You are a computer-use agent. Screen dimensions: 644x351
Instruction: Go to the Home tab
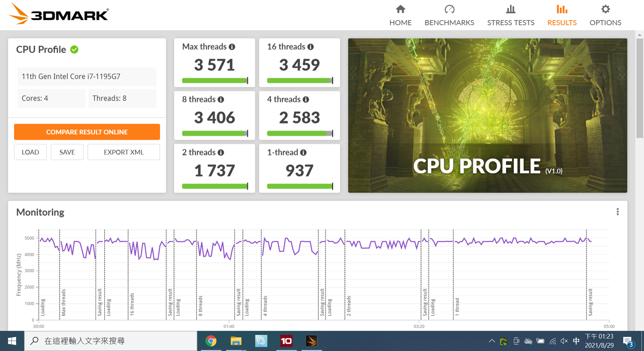pos(400,15)
